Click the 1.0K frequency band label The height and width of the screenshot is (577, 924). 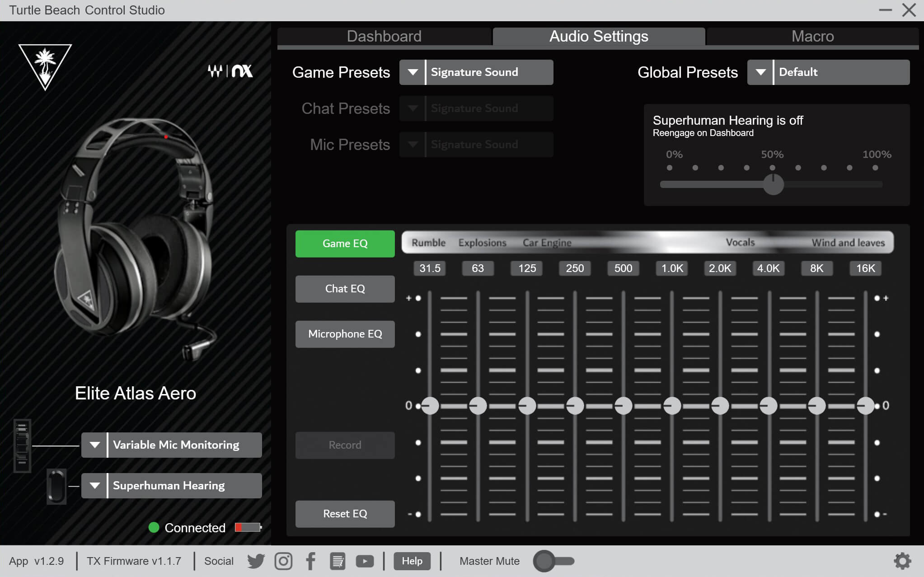point(672,268)
